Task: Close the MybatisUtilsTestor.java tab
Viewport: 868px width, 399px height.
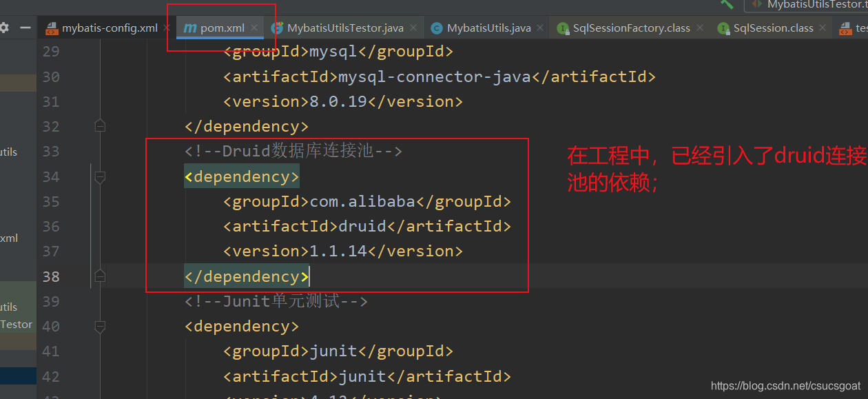Action: (x=413, y=28)
